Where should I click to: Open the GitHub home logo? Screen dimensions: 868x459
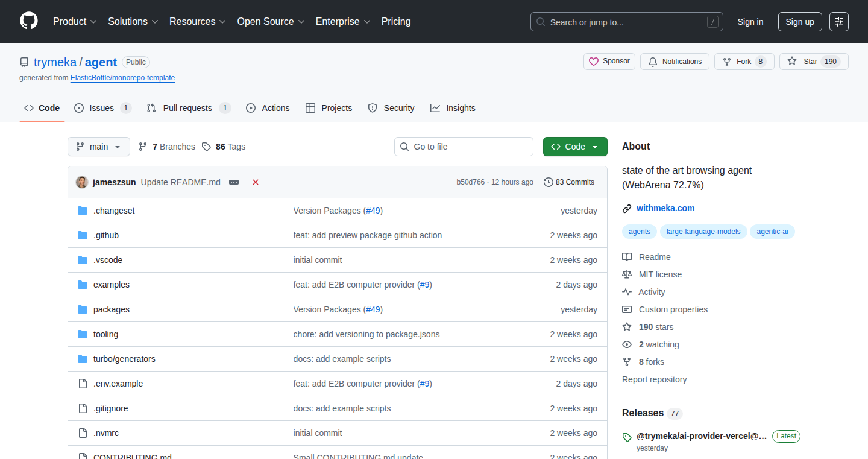[29, 21]
